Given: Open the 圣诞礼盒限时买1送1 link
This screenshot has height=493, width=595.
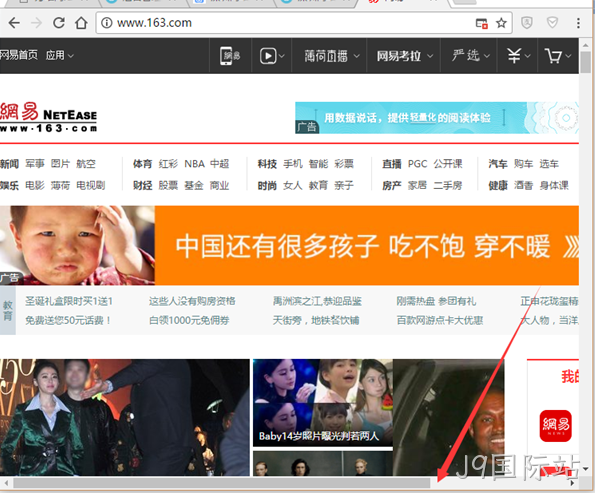Looking at the screenshot, I should 69,301.
